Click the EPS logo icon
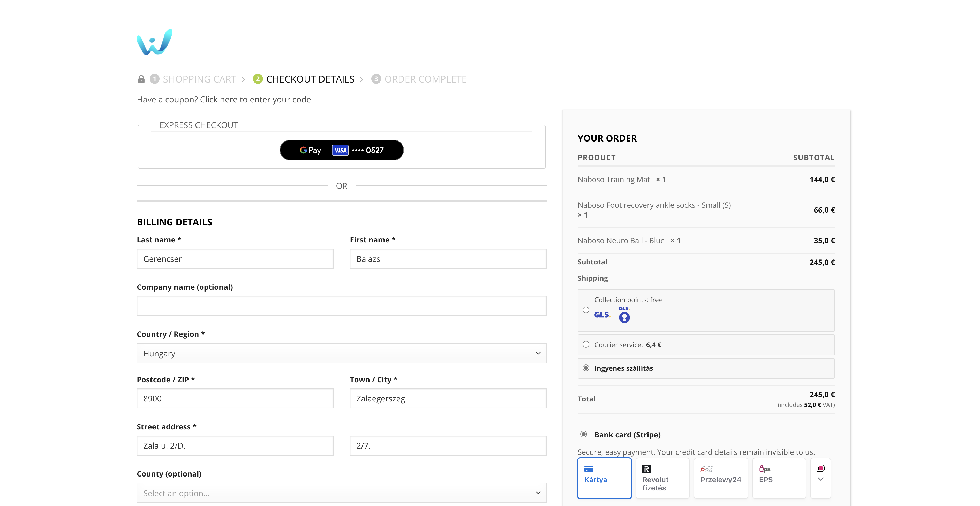 pyautogui.click(x=765, y=469)
